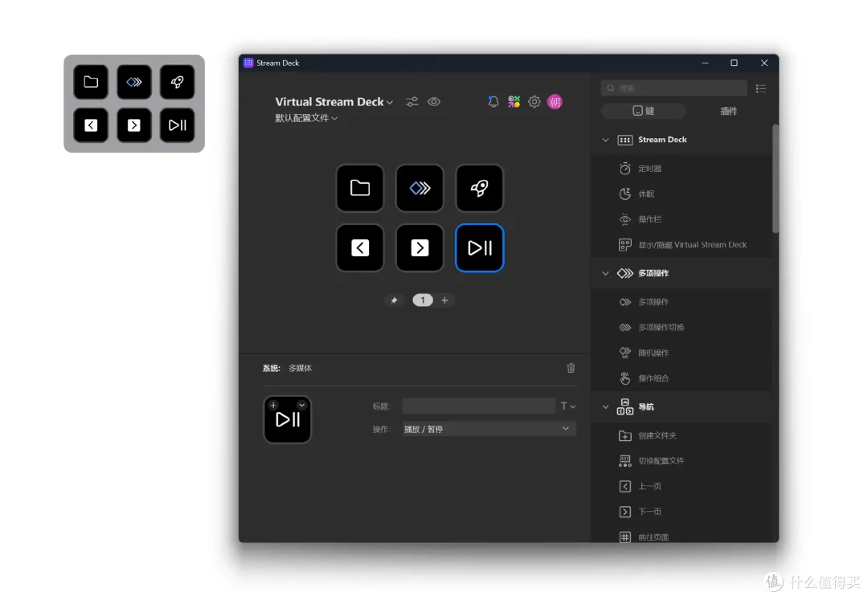Open the 默认配置文件 profile dropdown
Screen dimensions: 868x600
(x=306, y=118)
